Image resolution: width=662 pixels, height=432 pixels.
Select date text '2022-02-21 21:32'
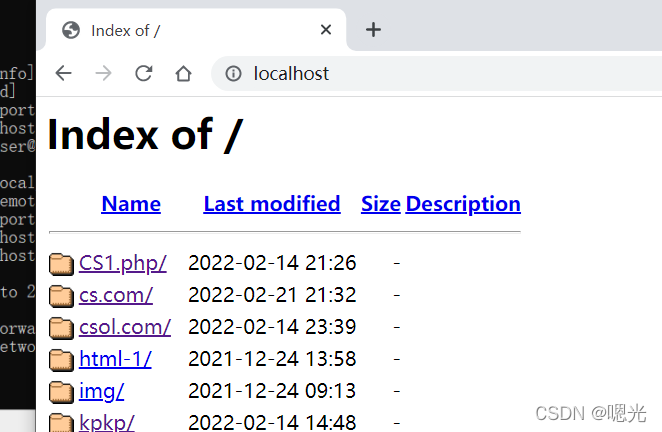[x=272, y=295]
